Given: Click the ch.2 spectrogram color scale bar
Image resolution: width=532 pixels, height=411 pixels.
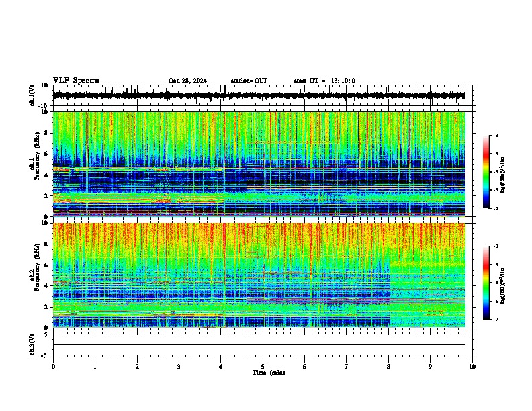Looking at the screenshot, I should point(486,283).
